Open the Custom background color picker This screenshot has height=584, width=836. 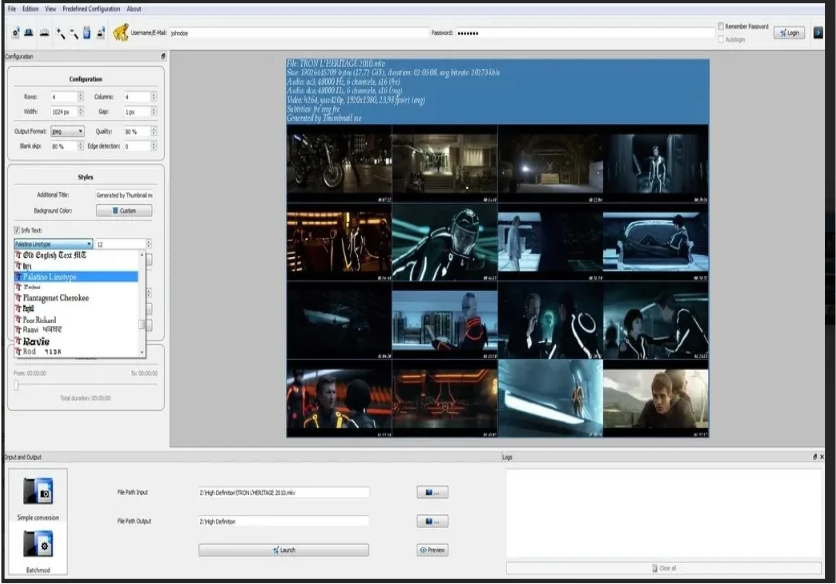[124, 211]
